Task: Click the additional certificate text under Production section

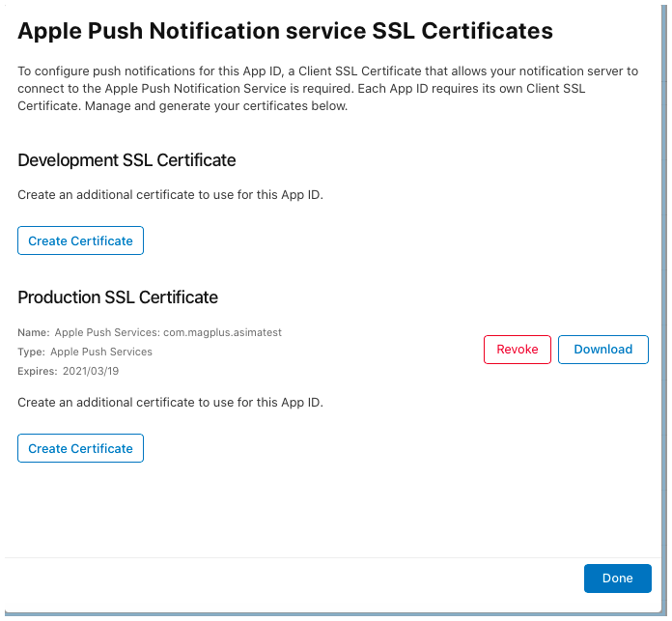Action: coord(170,403)
